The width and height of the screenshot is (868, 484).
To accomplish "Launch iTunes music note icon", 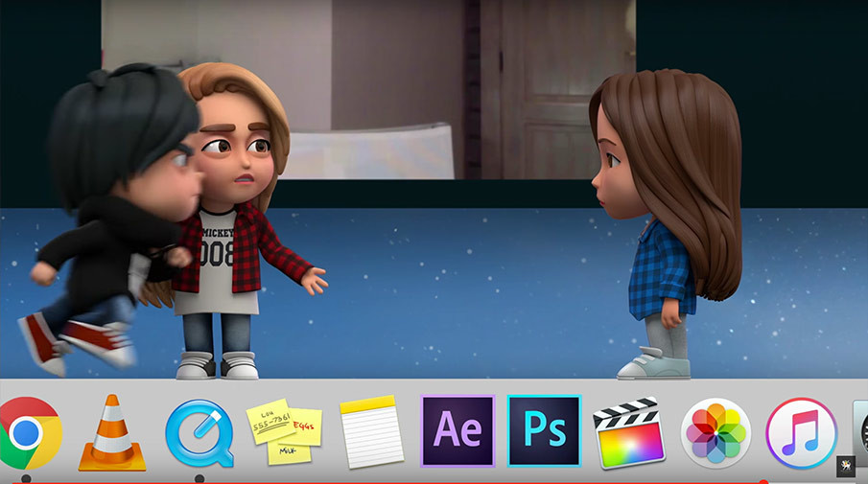I will 801,432.
